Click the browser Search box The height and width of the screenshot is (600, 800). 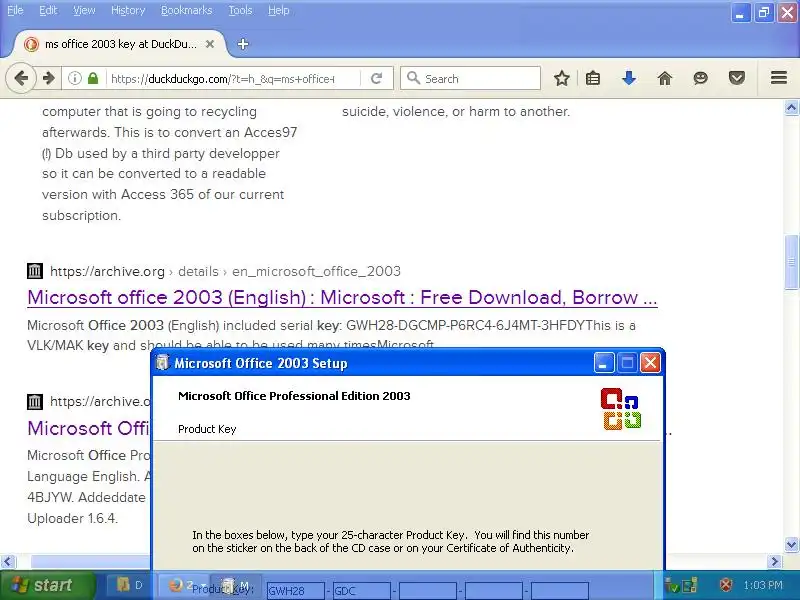470,79
